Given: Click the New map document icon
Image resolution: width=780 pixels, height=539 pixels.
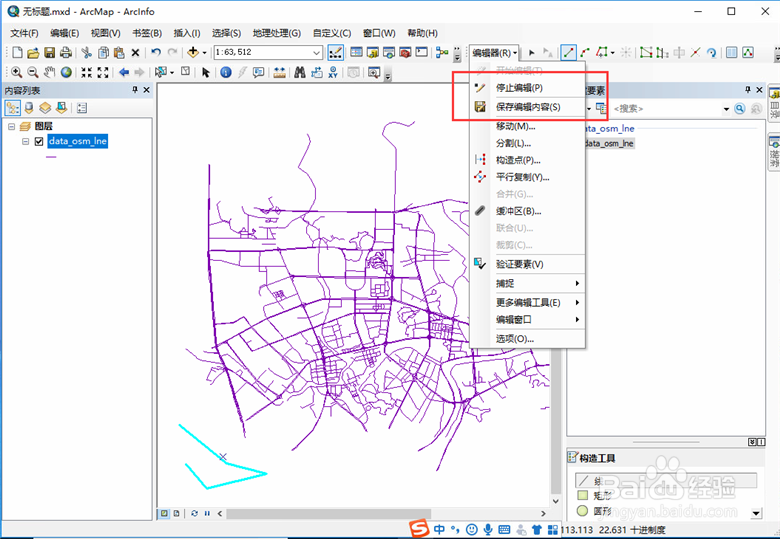Looking at the screenshot, I should click(17, 52).
